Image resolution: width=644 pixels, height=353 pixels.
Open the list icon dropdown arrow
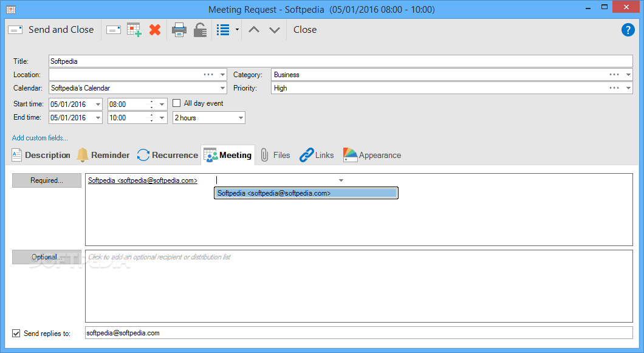point(237,30)
